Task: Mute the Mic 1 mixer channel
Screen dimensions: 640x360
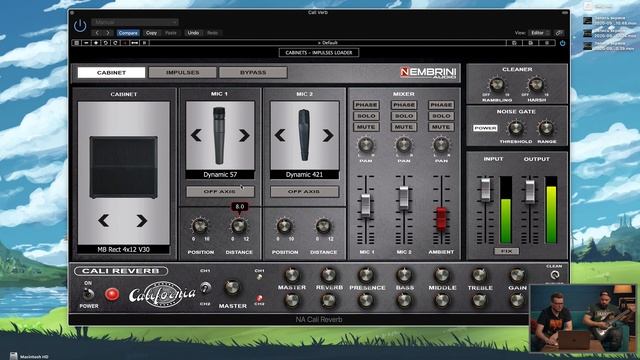Action: [366, 127]
